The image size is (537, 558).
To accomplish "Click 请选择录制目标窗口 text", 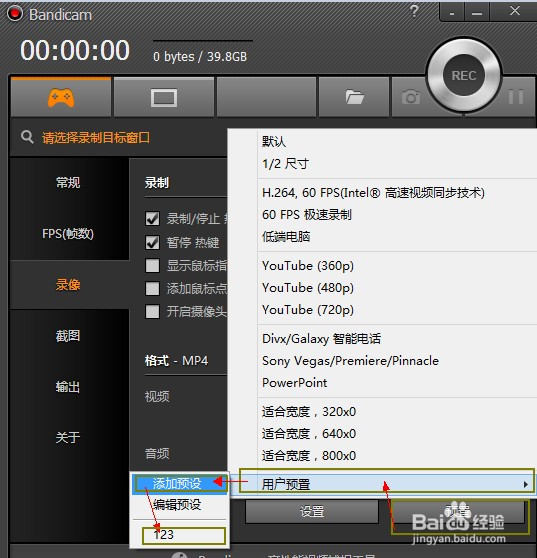I will tap(96, 137).
